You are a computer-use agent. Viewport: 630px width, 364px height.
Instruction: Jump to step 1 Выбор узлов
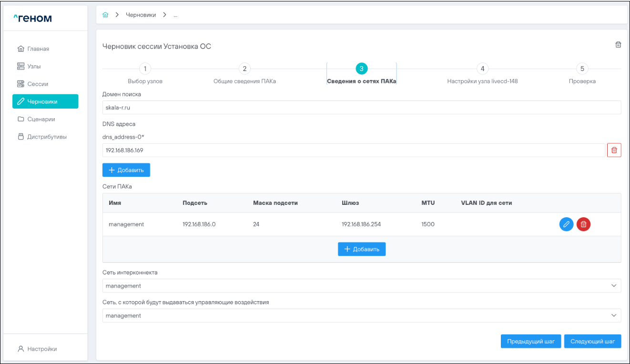click(145, 69)
